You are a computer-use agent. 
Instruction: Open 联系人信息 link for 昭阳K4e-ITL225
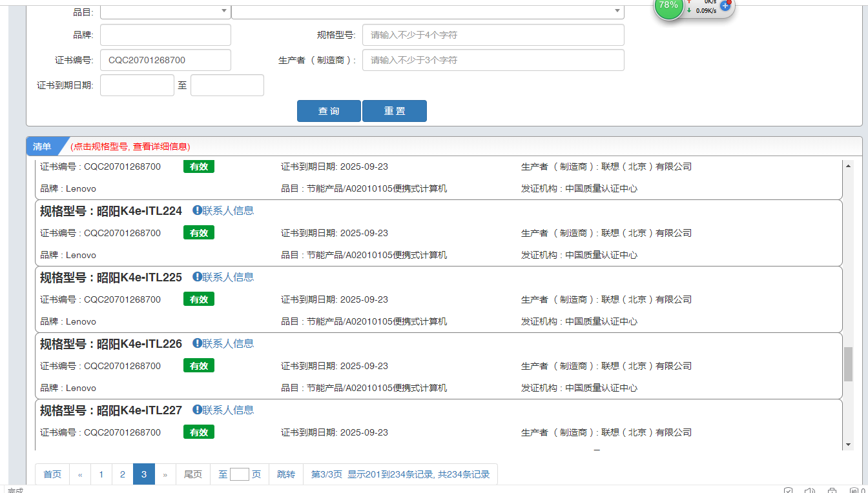[228, 277]
